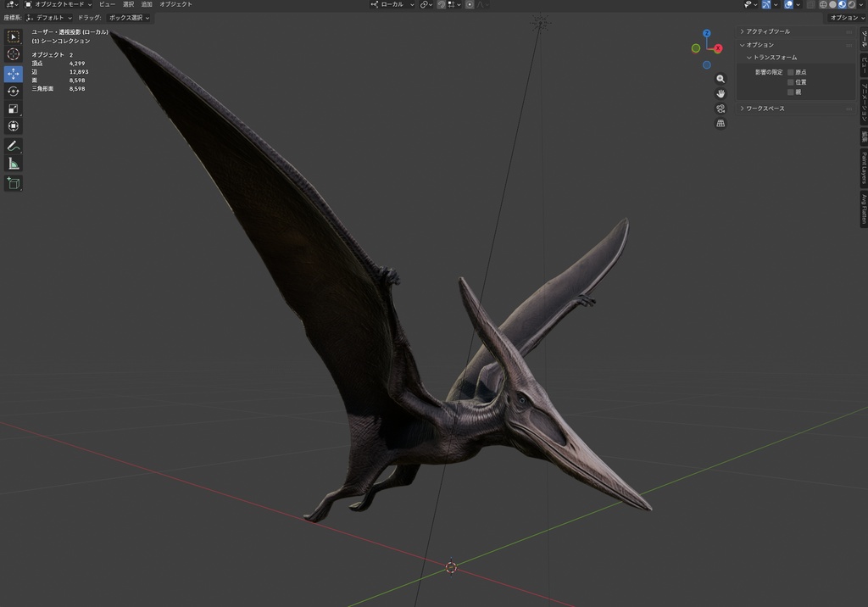The height and width of the screenshot is (607, 868).
Task: Click the camera view icon in the viewport
Action: click(x=721, y=108)
